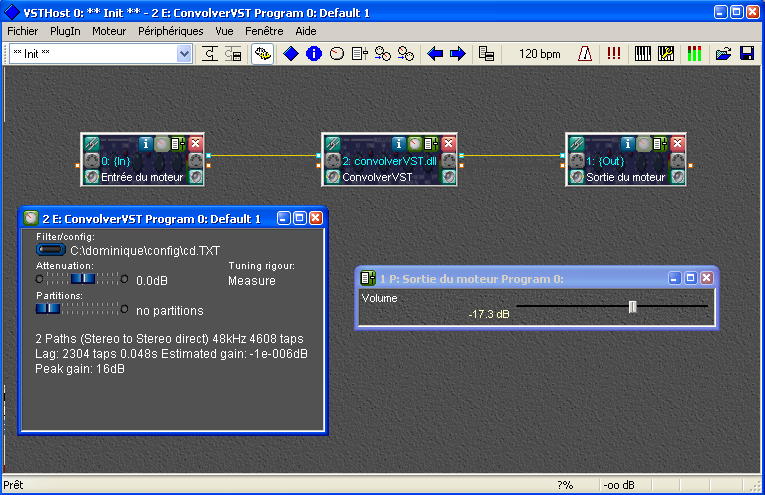Open the Fenêtre menu
The image size is (765, 495).
point(264,31)
